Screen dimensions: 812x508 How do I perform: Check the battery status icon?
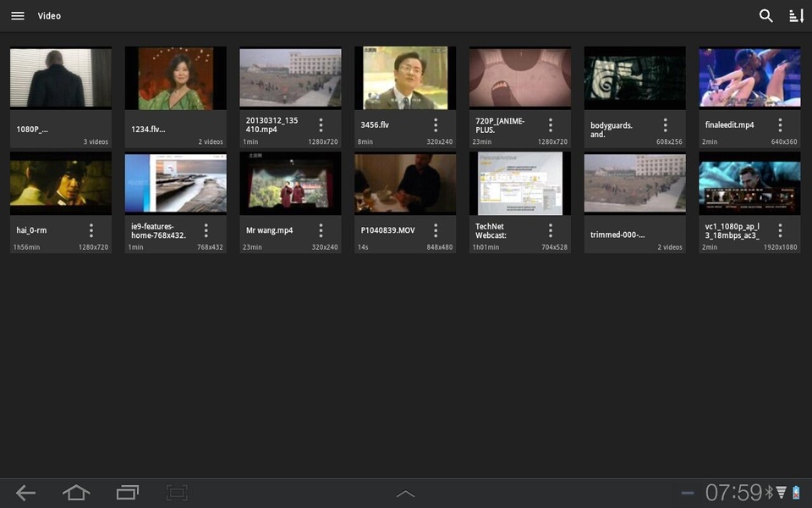point(796,492)
